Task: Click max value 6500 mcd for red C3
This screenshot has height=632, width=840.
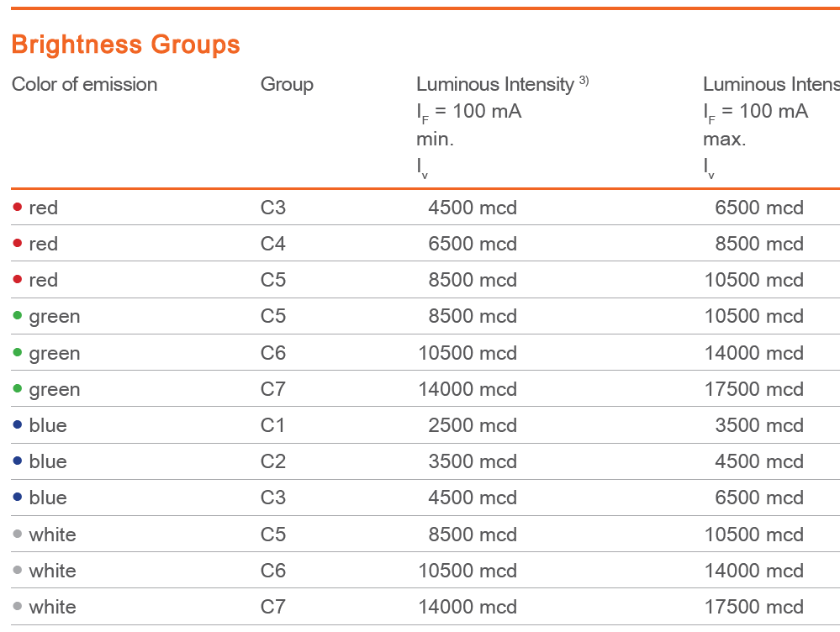Action: [x=759, y=208]
